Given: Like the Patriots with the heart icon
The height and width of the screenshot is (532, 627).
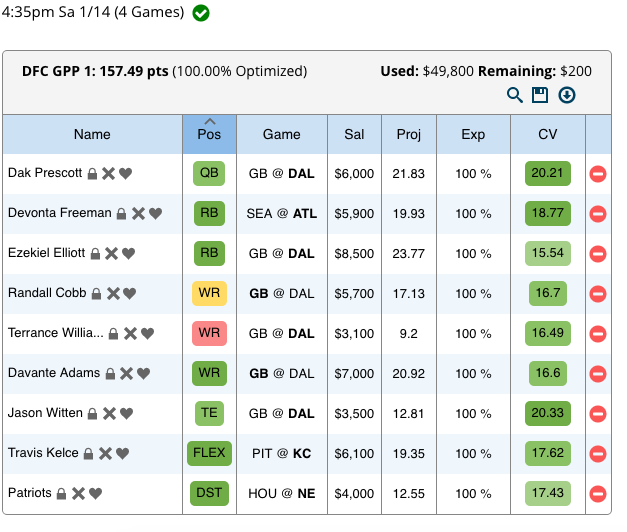Looking at the screenshot, I should [95, 494].
